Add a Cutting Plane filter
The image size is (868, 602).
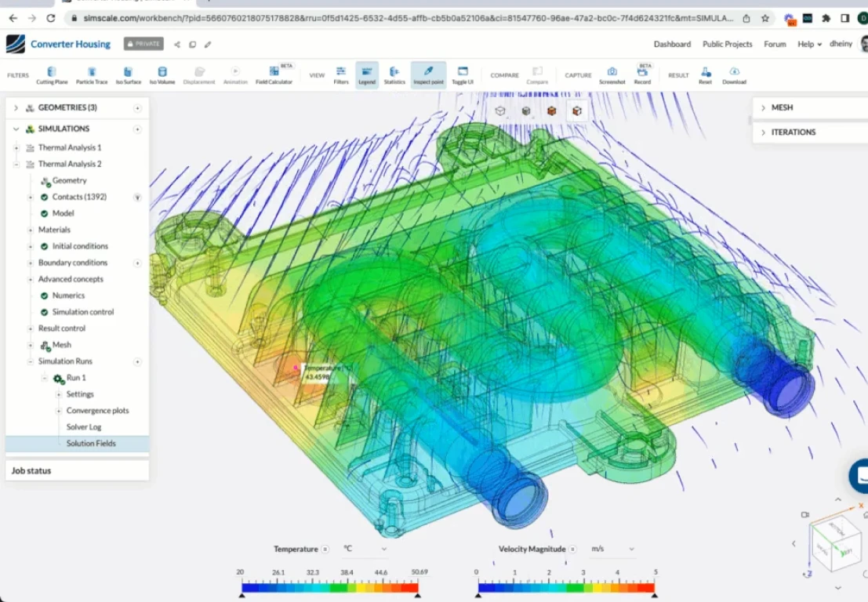click(51, 74)
